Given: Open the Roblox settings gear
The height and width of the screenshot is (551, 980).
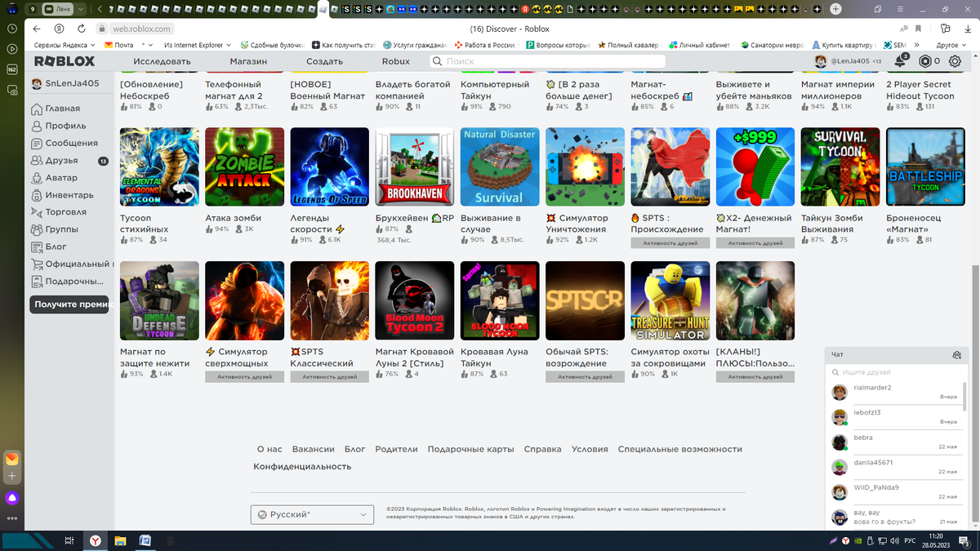Looking at the screenshot, I should click(x=955, y=61).
